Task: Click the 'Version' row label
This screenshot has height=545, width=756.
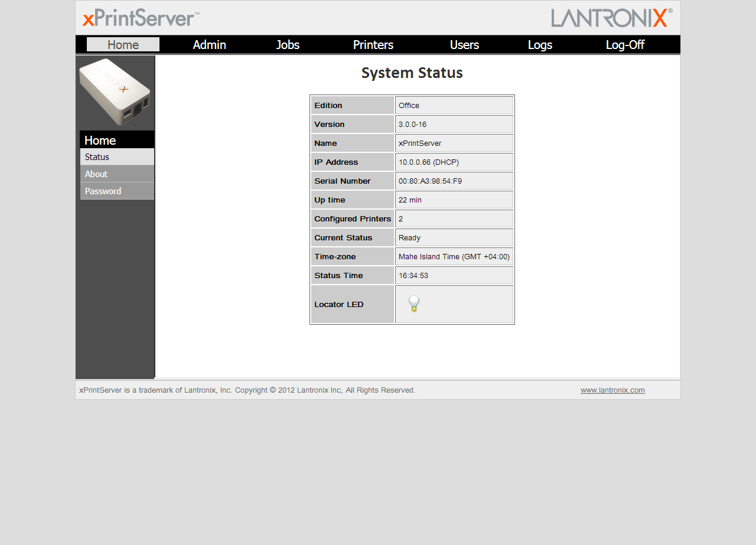Action: [330, 125]
